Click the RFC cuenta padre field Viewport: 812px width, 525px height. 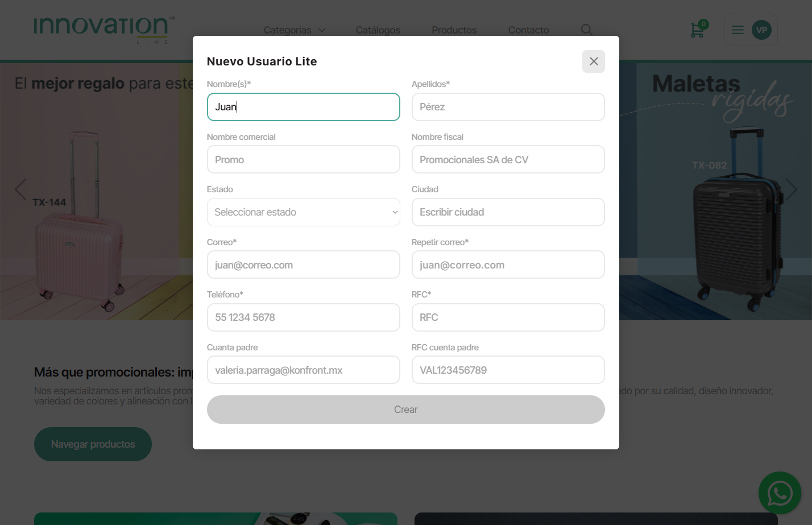point(508,370)
